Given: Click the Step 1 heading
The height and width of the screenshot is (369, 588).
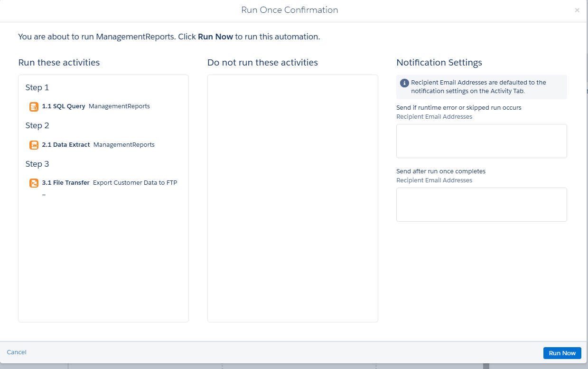Looking at the screenshot, I should tap(37, 87).
